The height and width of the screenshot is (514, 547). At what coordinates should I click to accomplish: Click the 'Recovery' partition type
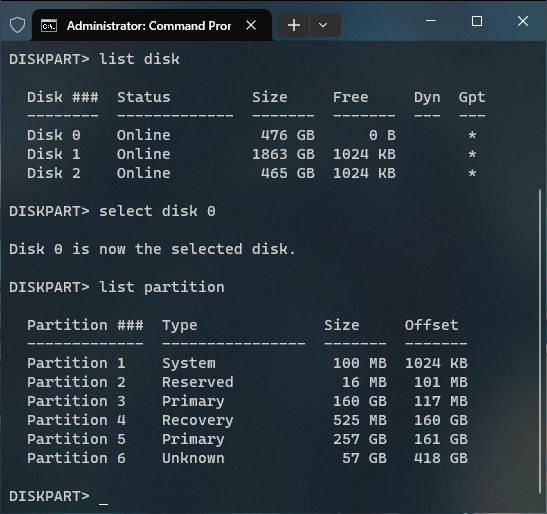(198, 420)
